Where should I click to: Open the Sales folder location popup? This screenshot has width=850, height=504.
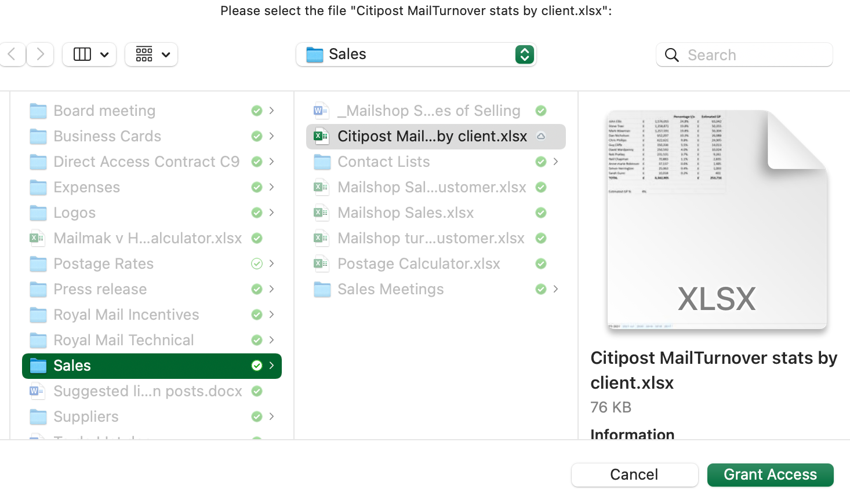pos(416,54)
